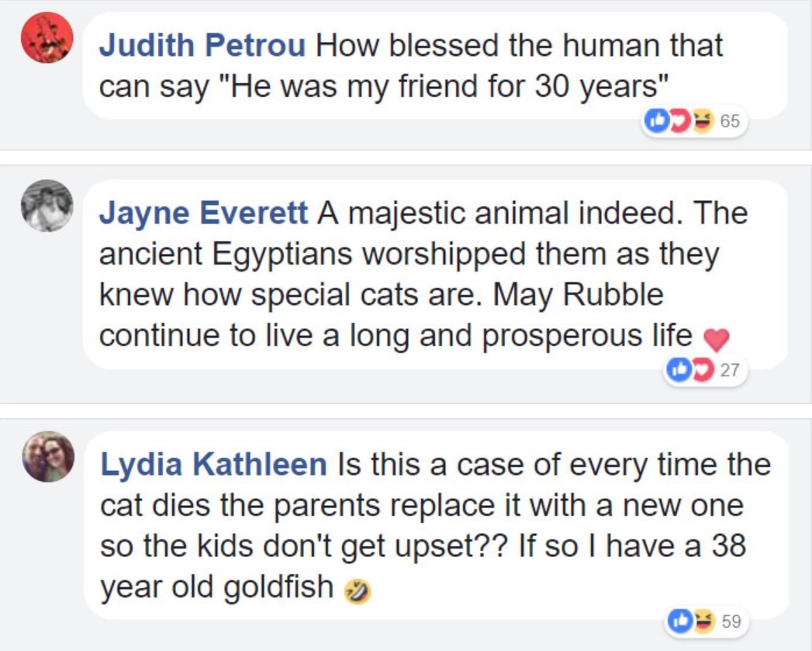This screenshot has height=651, width=812.
Task: Click the ancient Egyptians comment text
Action: (409, 255)
